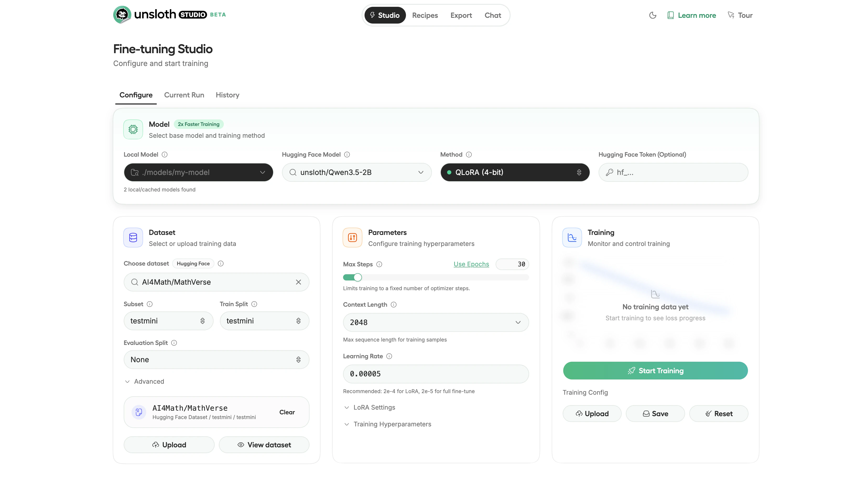Click info icon next to Learning Rate
This screenshot has height=484, width=868.
(x=389, y=356)
